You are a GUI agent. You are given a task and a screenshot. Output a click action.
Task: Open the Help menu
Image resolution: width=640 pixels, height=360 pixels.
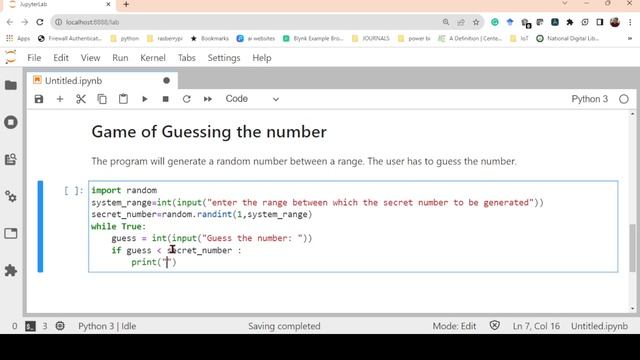pos(262,58)
